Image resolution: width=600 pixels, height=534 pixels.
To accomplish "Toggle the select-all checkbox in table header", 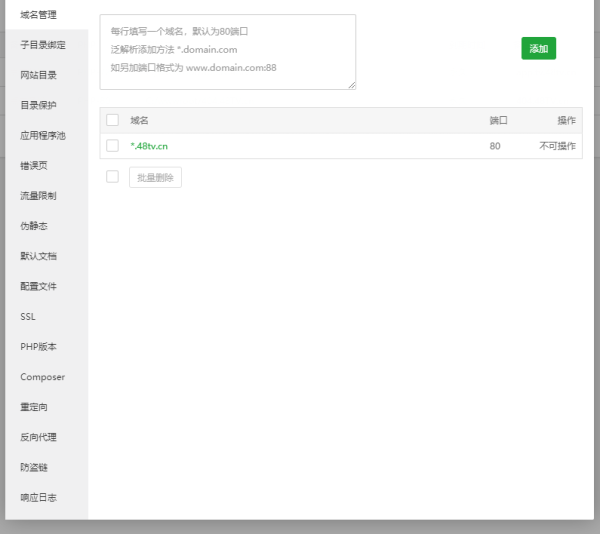I will coord(112,120).
